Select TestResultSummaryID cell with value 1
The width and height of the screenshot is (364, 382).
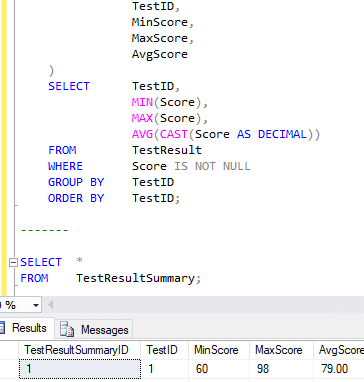[80, 369]
